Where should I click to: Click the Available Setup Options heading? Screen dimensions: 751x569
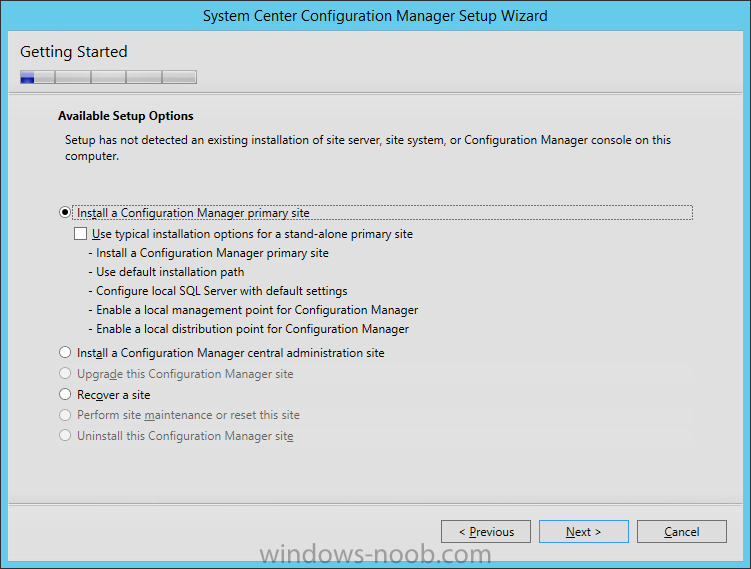coord(125,116)
